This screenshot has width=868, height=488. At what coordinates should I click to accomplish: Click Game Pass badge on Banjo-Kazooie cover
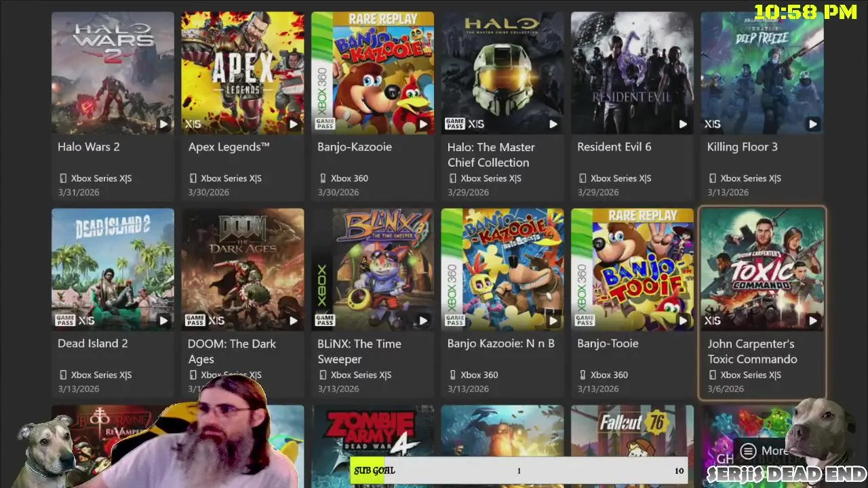point(325,123)
